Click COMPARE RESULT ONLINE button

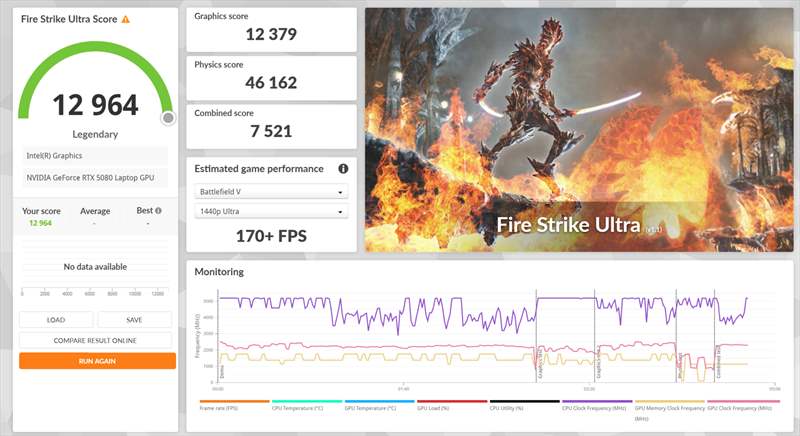tap(96, 340)
